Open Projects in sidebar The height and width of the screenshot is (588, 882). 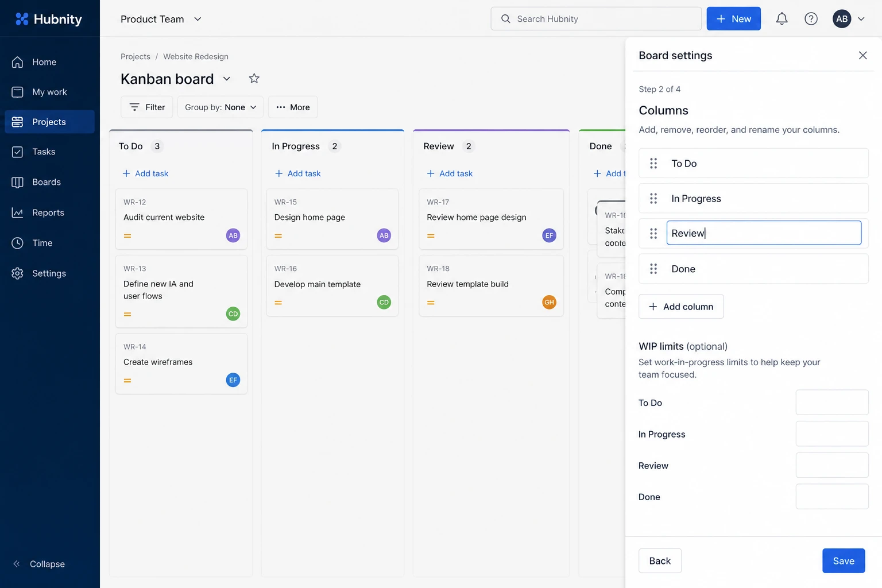(x=50, y=122)
